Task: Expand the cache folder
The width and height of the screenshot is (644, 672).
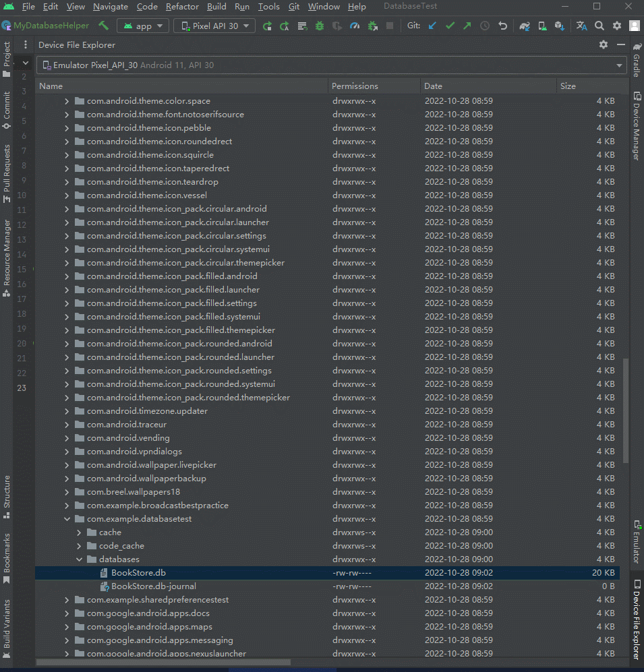Action: 79,532
